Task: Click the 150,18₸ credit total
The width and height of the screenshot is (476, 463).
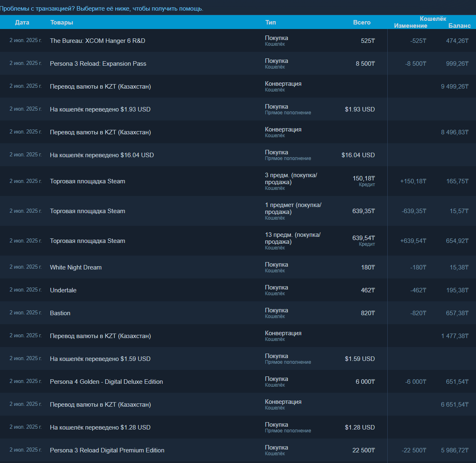Action: tap(364, 178)
